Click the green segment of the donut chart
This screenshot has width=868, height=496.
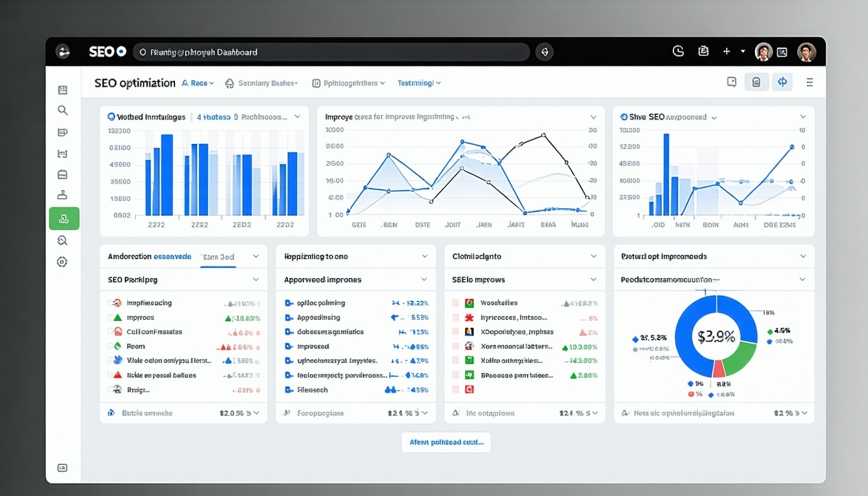[x=741, y=358]
